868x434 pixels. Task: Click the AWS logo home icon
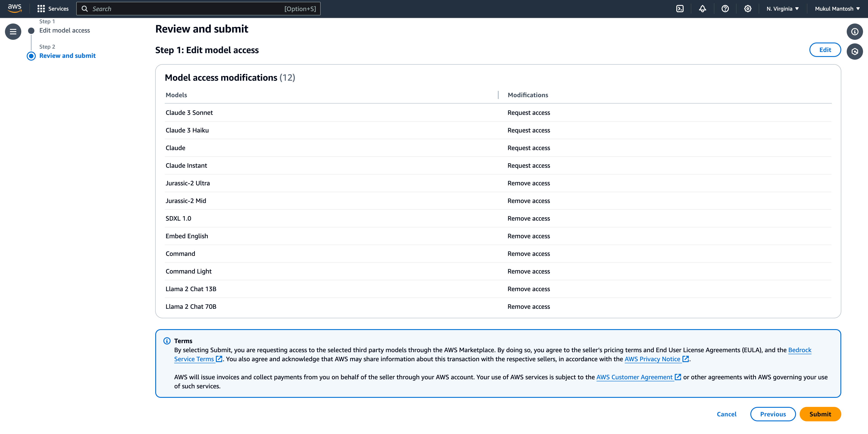tap(14, 8)
